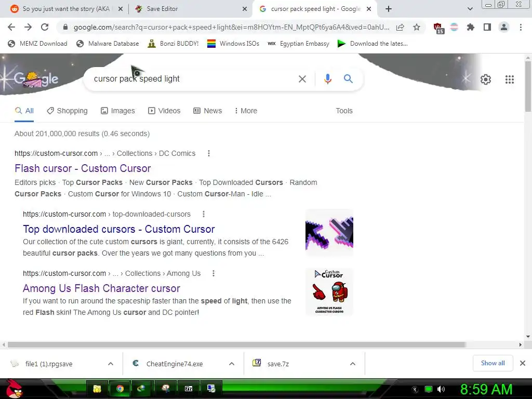Screen dimensions: 532x399
Task: Open the Tools search options
Action: 344,111
